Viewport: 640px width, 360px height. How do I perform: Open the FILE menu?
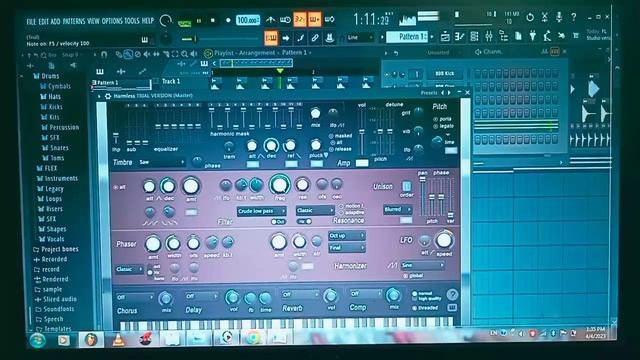(31, 22)
